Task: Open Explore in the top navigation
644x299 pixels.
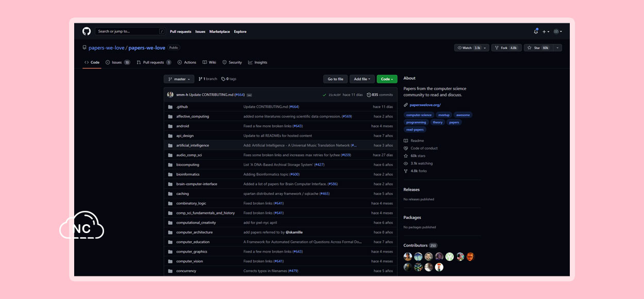Action: pyautogui.click(x=240, y=31)
